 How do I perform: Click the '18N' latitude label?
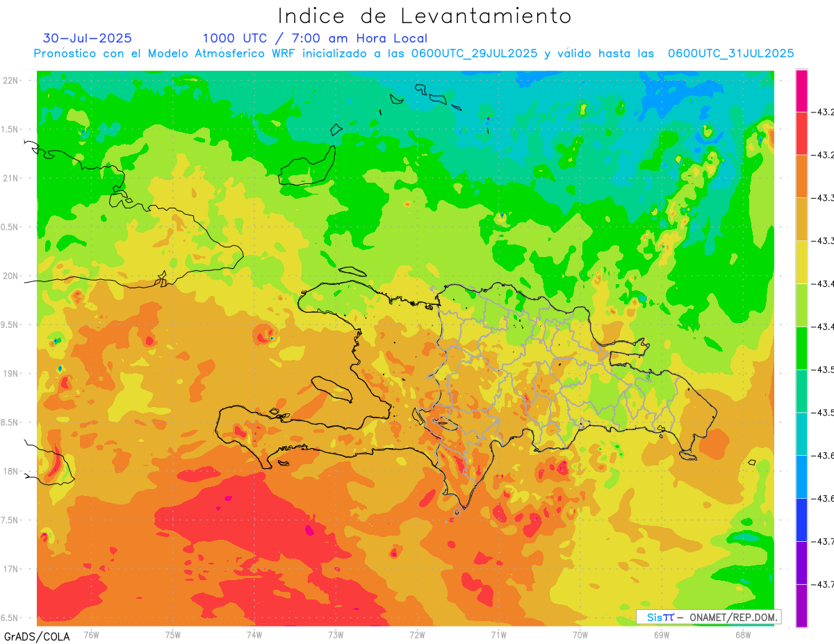(x=10, y=471)
